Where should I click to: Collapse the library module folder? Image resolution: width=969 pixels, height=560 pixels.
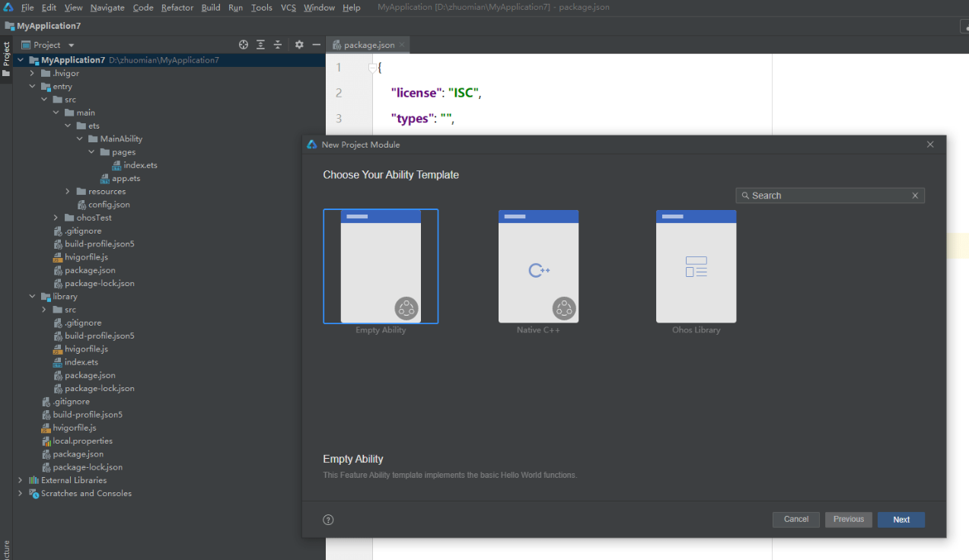pos(32,297)
